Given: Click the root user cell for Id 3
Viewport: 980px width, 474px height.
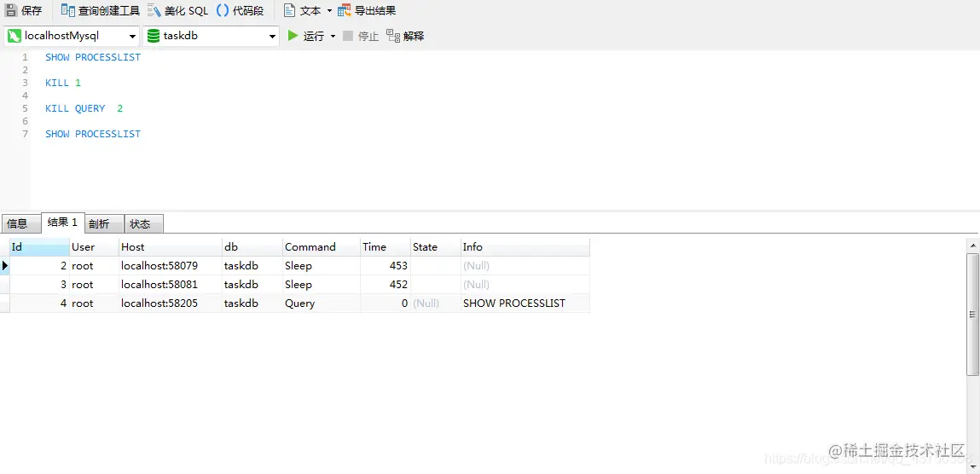Looking at the screenshot, I should (95, 284).
